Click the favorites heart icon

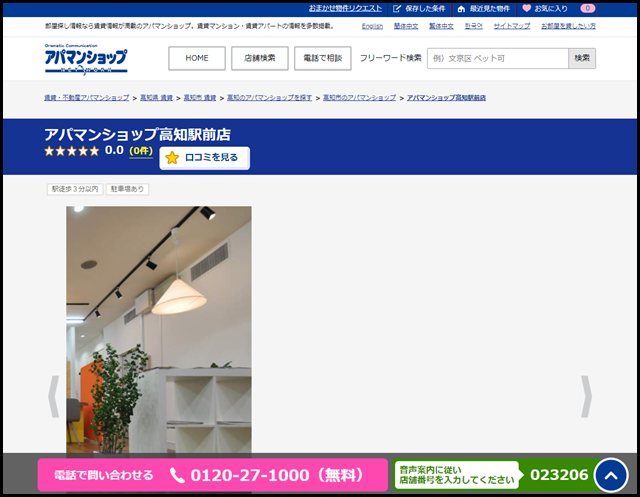click(527, 8)
